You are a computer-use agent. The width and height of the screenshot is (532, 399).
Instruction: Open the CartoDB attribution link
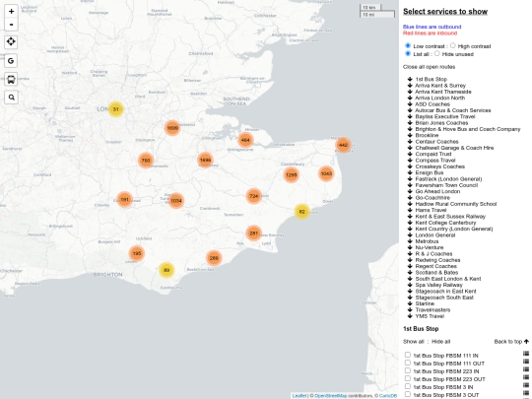pyautogui.click(x=387, y=396)
